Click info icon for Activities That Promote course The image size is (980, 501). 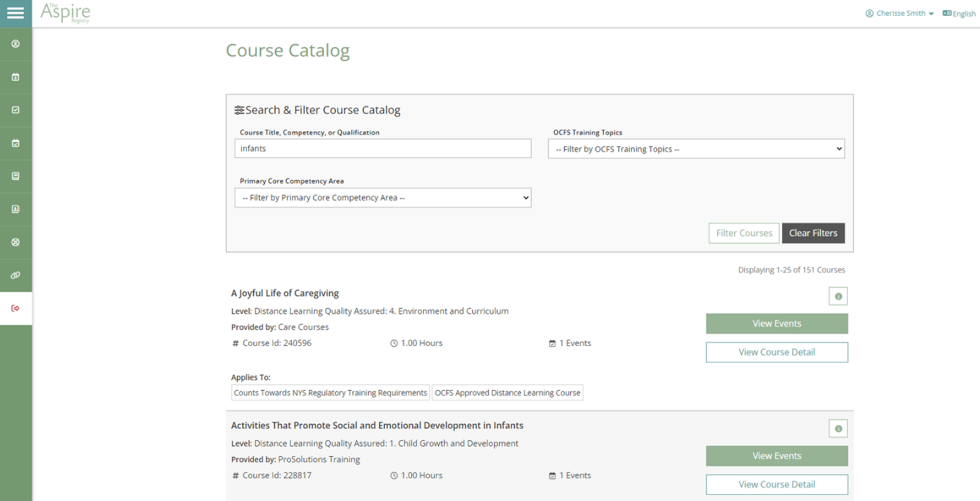(x=838, y=429)
